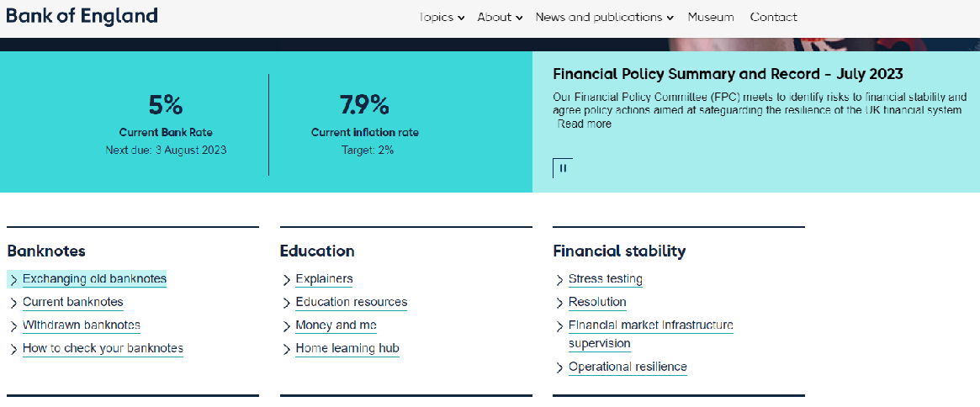
Task: Pause the news carousel
Action: point(563,168)
